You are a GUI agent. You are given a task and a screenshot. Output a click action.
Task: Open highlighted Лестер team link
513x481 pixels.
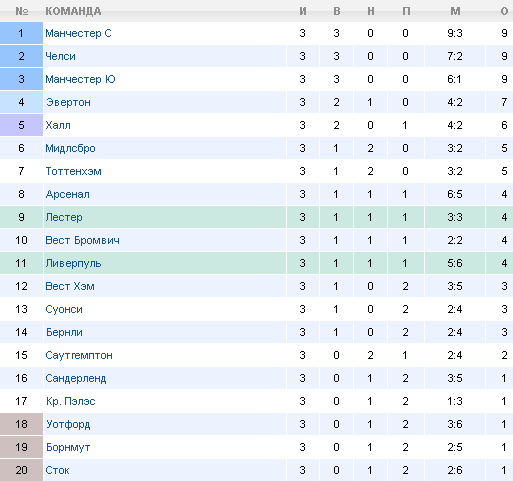tap(64, 217)
